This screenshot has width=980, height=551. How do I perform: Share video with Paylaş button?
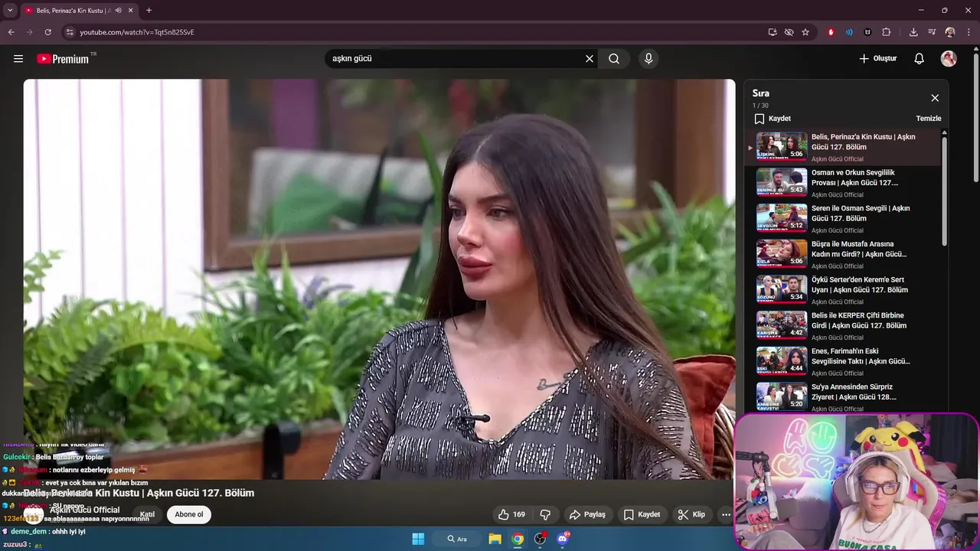pos(587,515)
